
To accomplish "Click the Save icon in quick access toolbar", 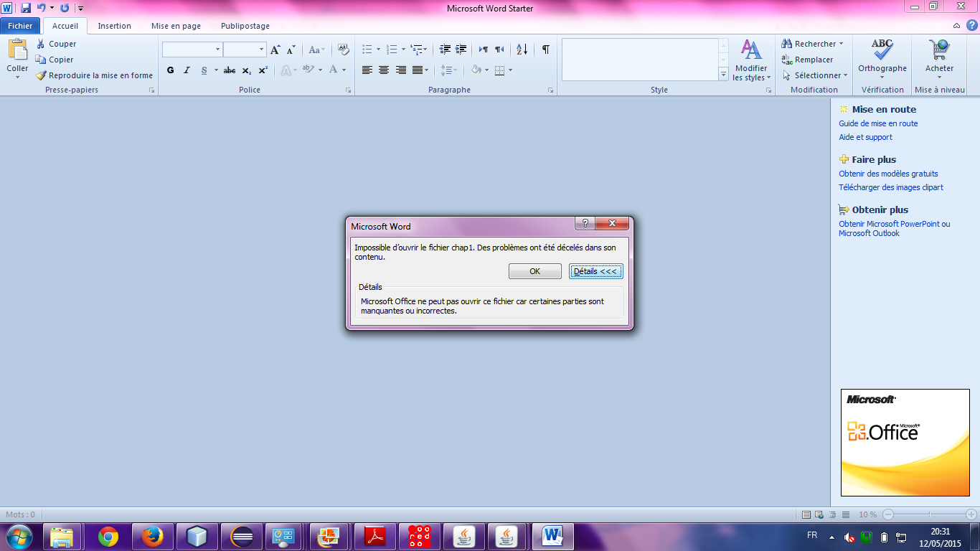I will (26, 8).
